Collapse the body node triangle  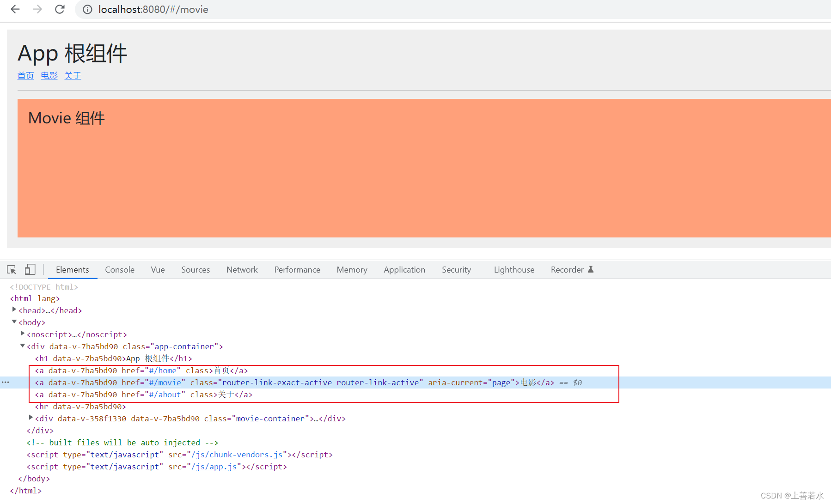(14, 322)
